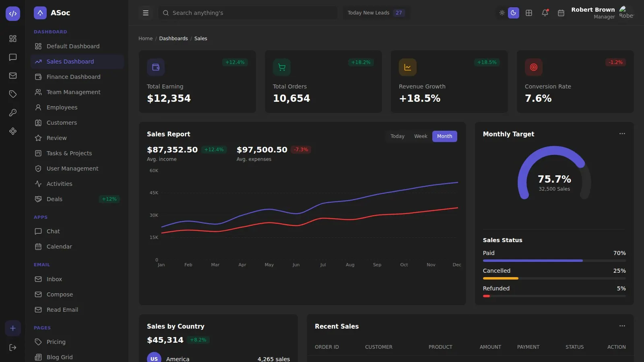Click the Refunded progress bar
The height and width of the screenshot is (362, 644).
tap(554, 296)
